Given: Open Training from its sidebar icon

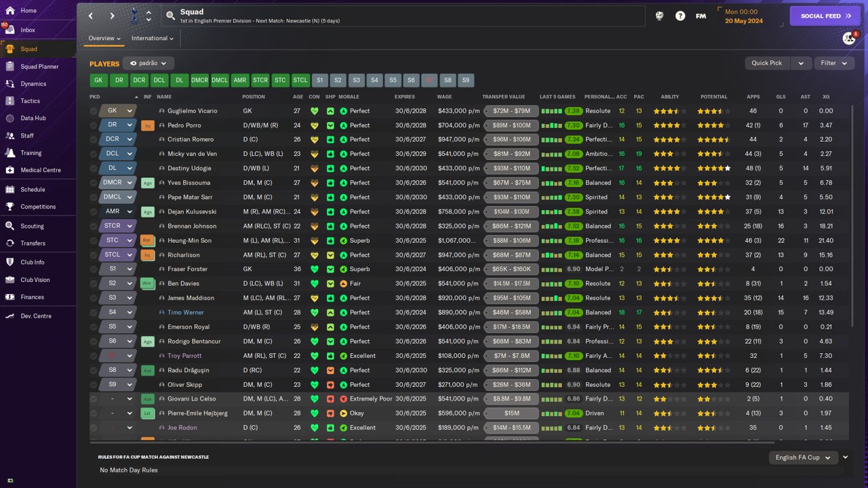Looking at the screenshot, I should point(10,153).
